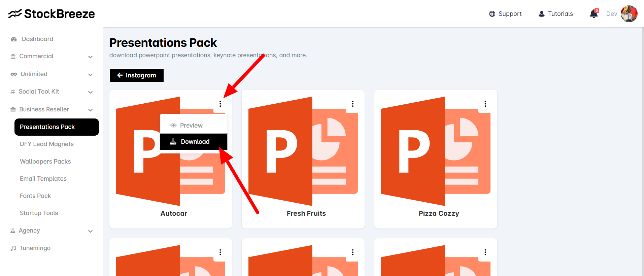This screenshot has width=644, height=276.
Task: Click the Business Reseller label
Action: 44,109
